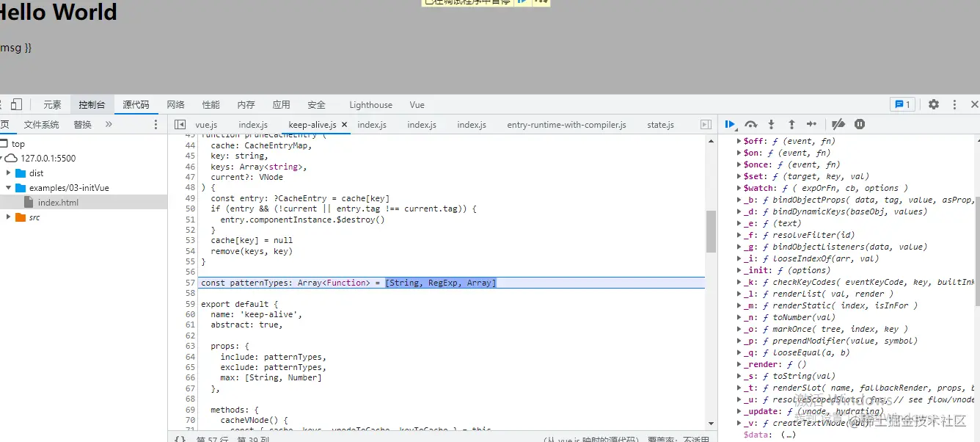
Task: Expand the dist folder
Action: [x=8, y=173]
